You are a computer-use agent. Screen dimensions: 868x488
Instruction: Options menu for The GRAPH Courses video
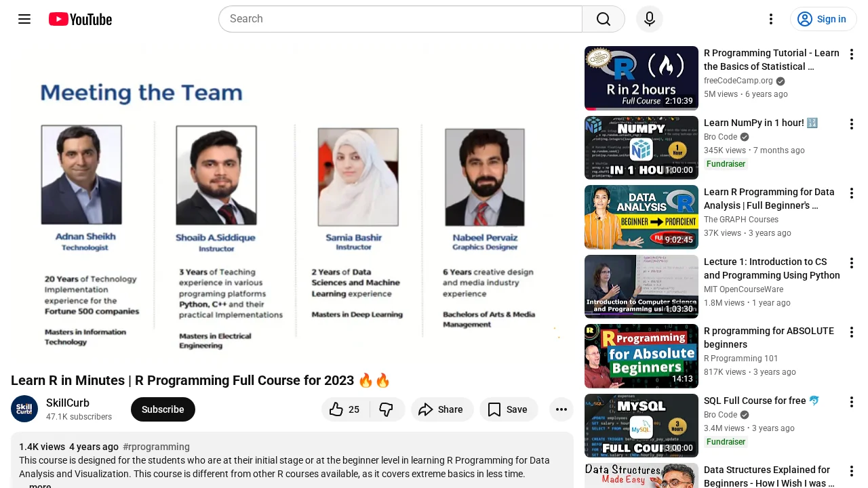pyautogui.click(x=852, y=193)
